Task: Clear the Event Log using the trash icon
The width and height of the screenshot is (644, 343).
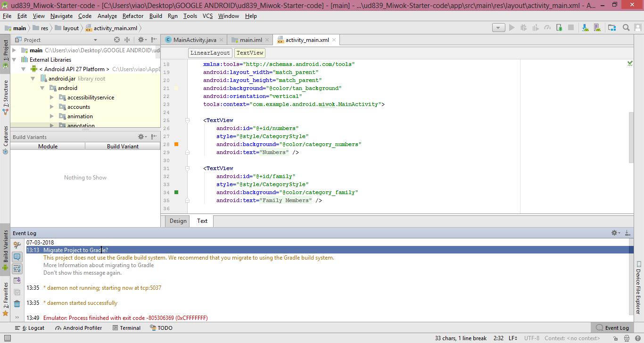Action: click(x=17, y=303)
